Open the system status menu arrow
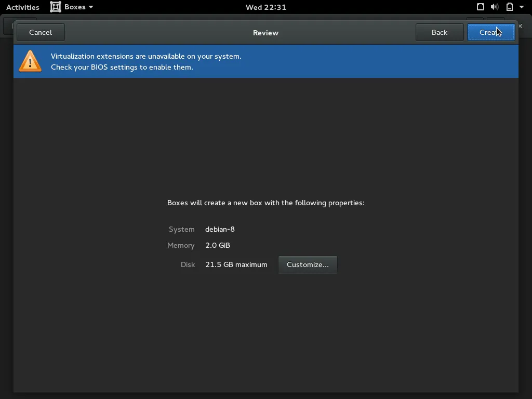Viewport: 532px width, 399px height. coord(522,7)
